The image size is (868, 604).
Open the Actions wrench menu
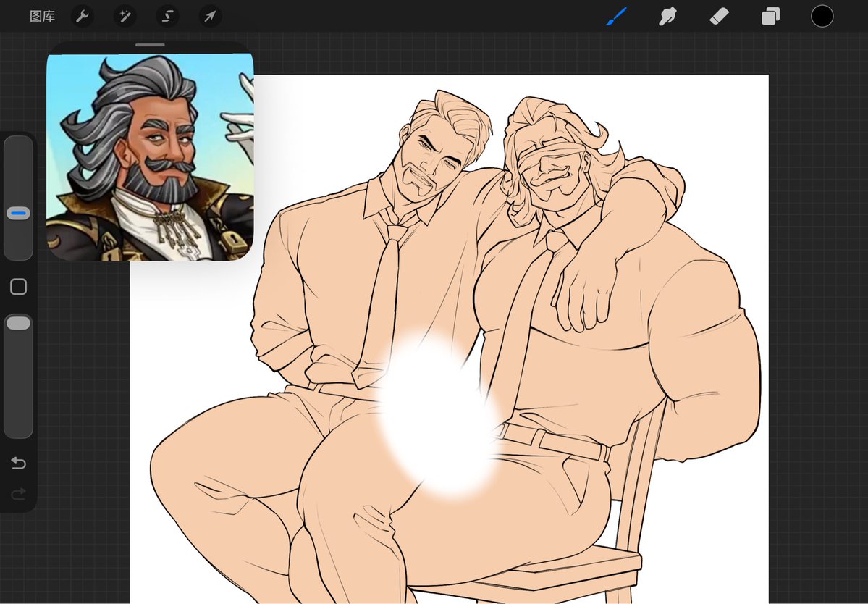coord(83,17)
